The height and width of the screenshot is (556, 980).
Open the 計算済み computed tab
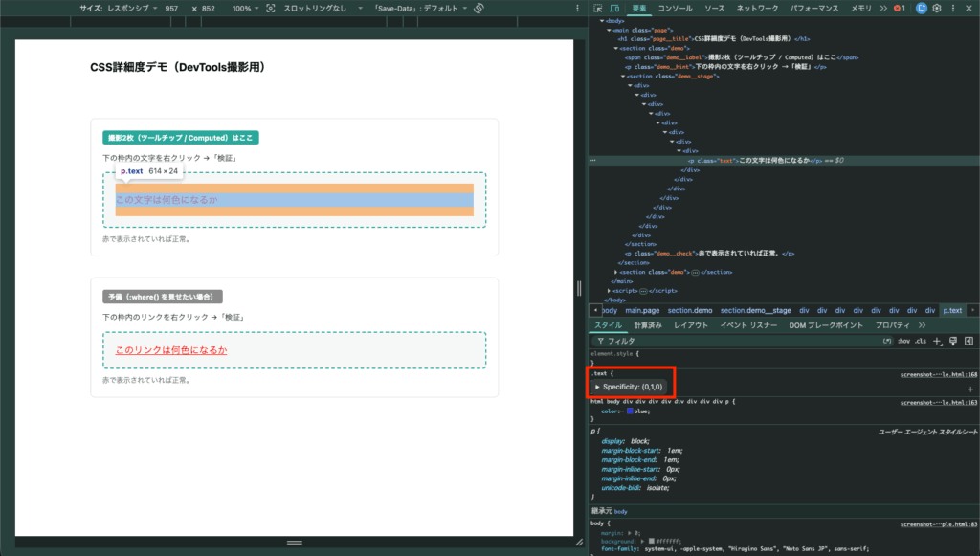click(x=648, y=325)
